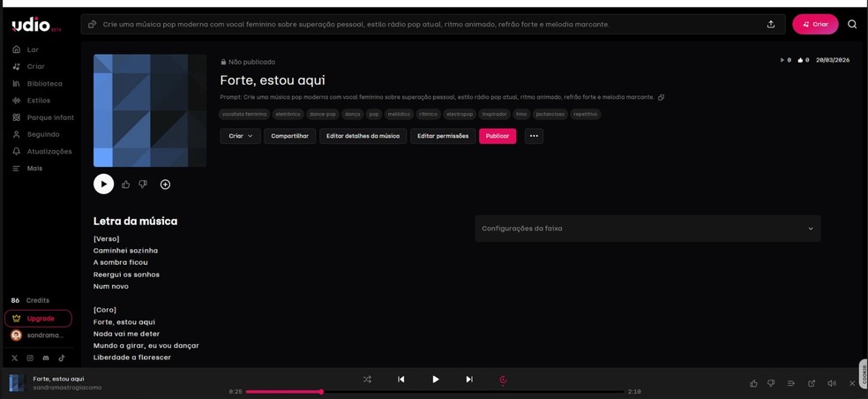Dislike the track in the player bar
Viewport: 868px width, 399px height.
771,383
